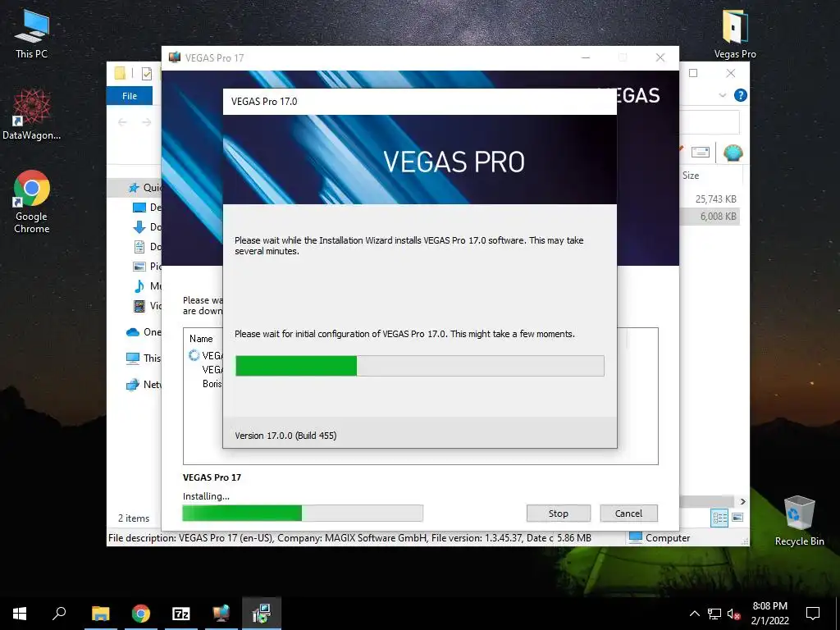This screenshot has width=840, height=630.
Task: Open the Google Chrome desktop shortcut
Action: 32,202
